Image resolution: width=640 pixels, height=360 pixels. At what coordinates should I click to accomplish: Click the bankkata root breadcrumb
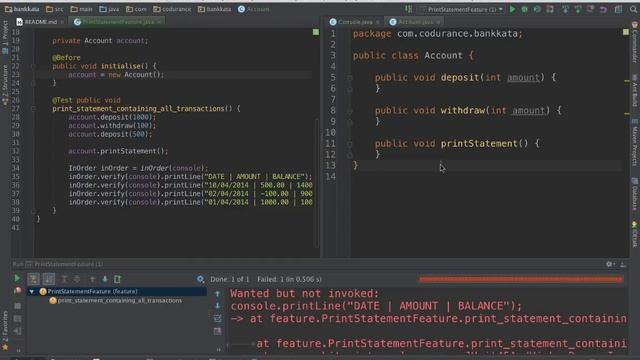[22, 9]
